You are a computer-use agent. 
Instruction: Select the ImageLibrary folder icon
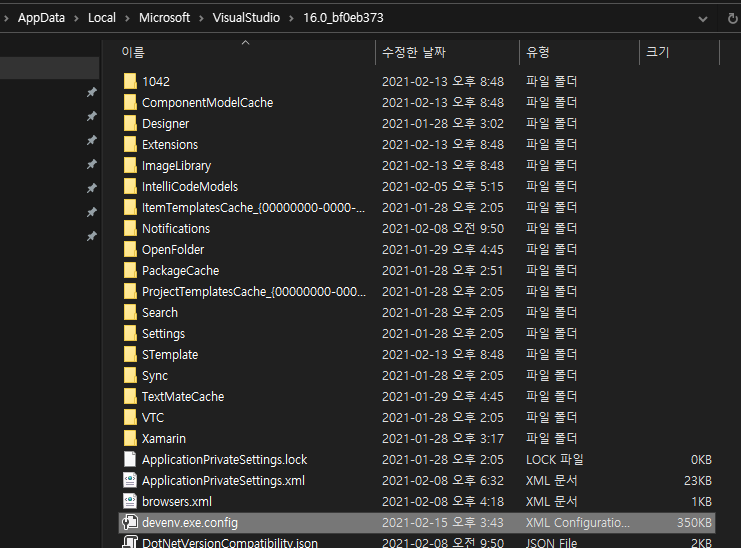click(x=130, y=165)
